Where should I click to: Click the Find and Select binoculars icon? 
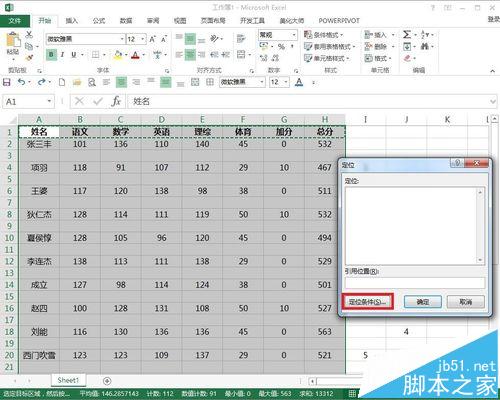[x=424, y=46]
